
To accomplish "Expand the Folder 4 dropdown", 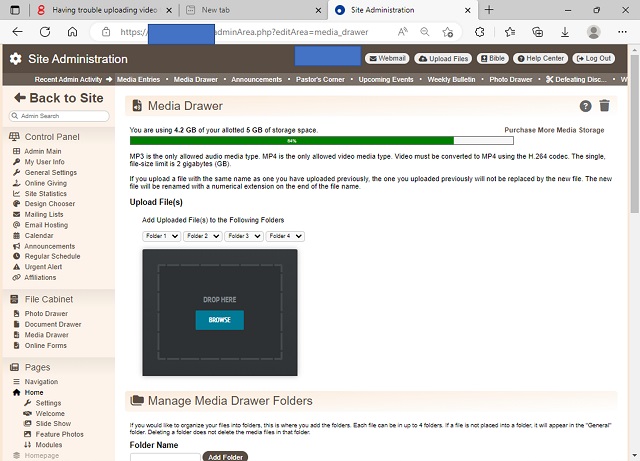I will (285, 236).
